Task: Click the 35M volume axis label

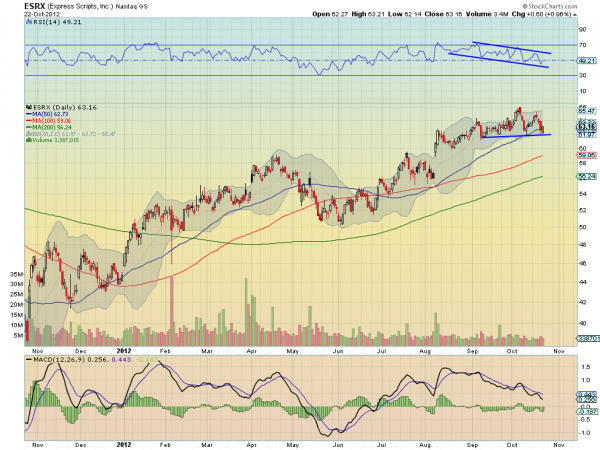Action: (16, 274)
